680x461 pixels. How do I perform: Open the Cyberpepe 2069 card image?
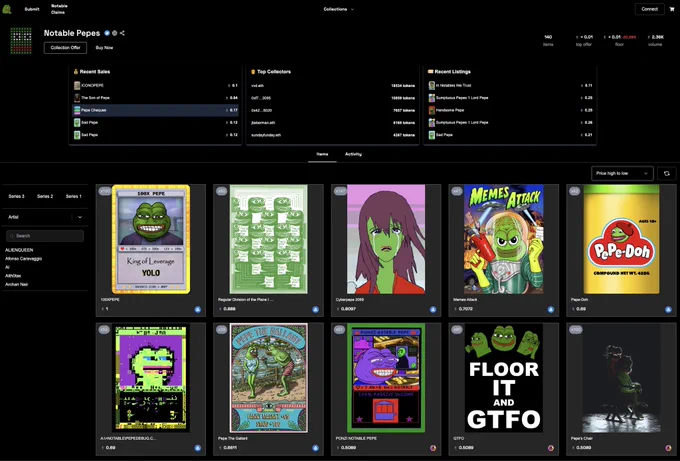pos(386,239)
